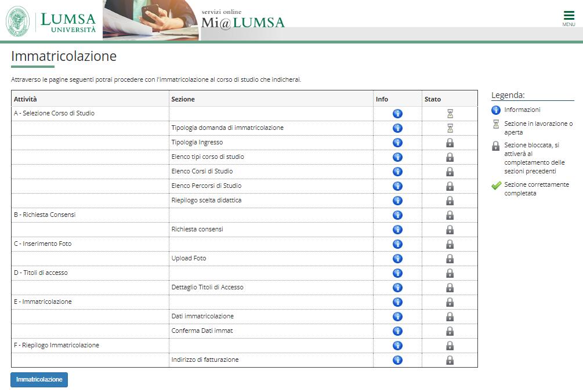Image resolution: width=583 pixels, height=392 pixels.
Task: Select 'Conferma Dati immat' section text
Action: point(202,331)
